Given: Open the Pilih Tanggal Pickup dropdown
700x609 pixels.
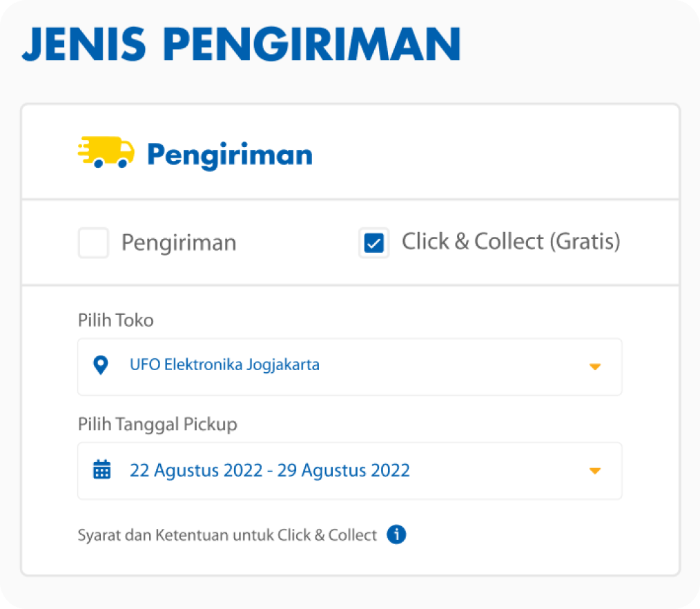Looking at the screenshot, I should 349,471.
